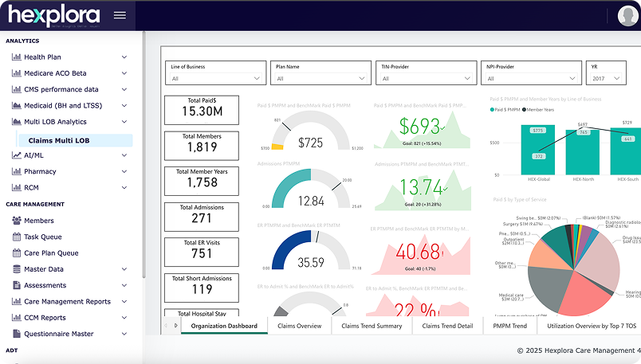This screenshot has height=364, width=641.
Task: Click the Health Plan chart icon
Action: coord(16,57)
